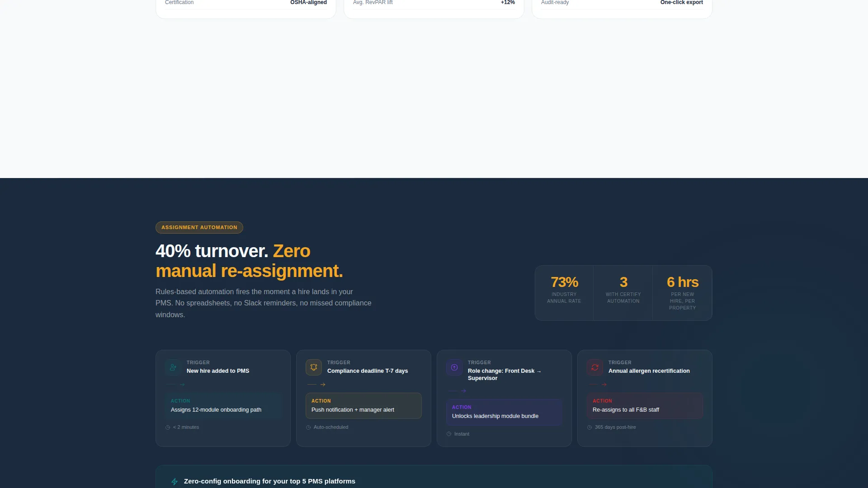Click the 'Unlocks leadership module bundle' action box
Viewport: 868px width, 488px height.
pos(504,412)
